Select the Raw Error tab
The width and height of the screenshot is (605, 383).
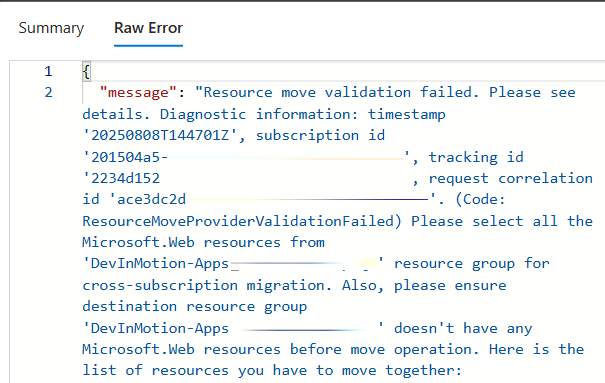pyautogui.click(x=148, y=28)
